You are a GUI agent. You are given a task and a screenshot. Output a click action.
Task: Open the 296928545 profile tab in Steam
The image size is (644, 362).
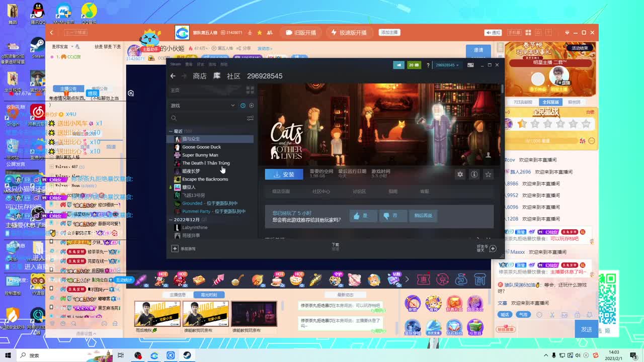click(x=265, y=76)
